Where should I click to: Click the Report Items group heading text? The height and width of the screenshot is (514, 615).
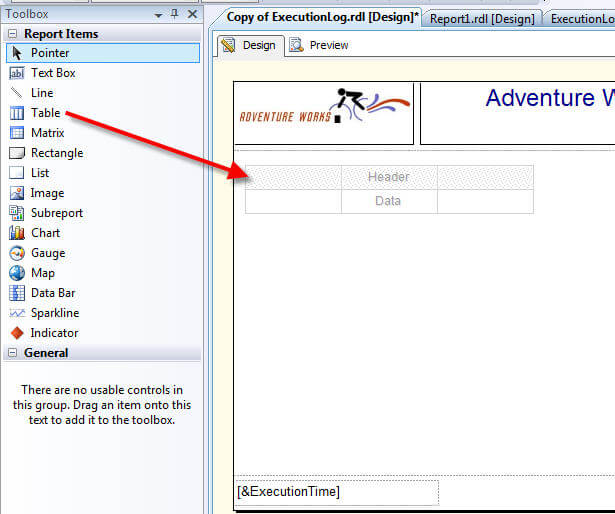61,34
